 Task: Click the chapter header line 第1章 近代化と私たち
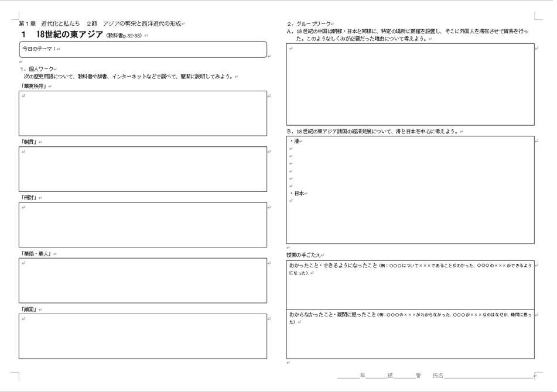coord(100,23)
